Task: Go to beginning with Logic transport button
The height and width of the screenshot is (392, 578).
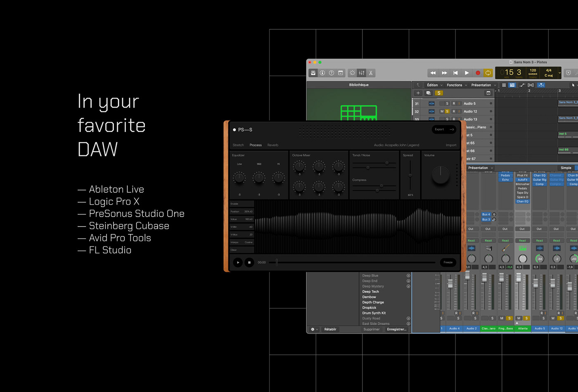Action: [455, 73]
